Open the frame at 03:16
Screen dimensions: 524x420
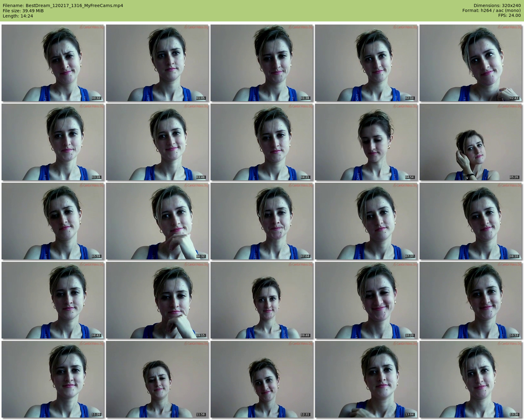click(x=53, y=142)
